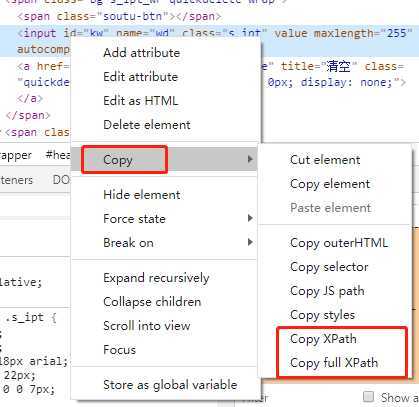The image size is (419, 407).
Task: Expand the Force state submenu arrow
Action: [x=250, y=218]
